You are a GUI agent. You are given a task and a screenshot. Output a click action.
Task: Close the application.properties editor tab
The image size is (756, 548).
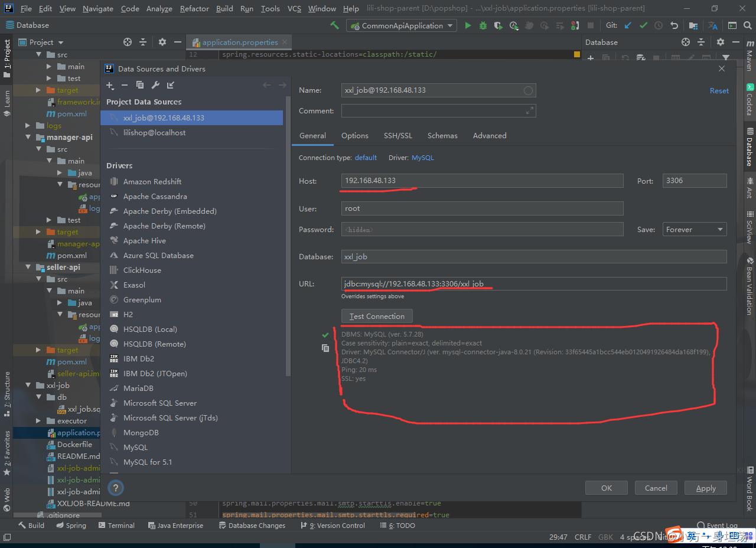(285, 42)
